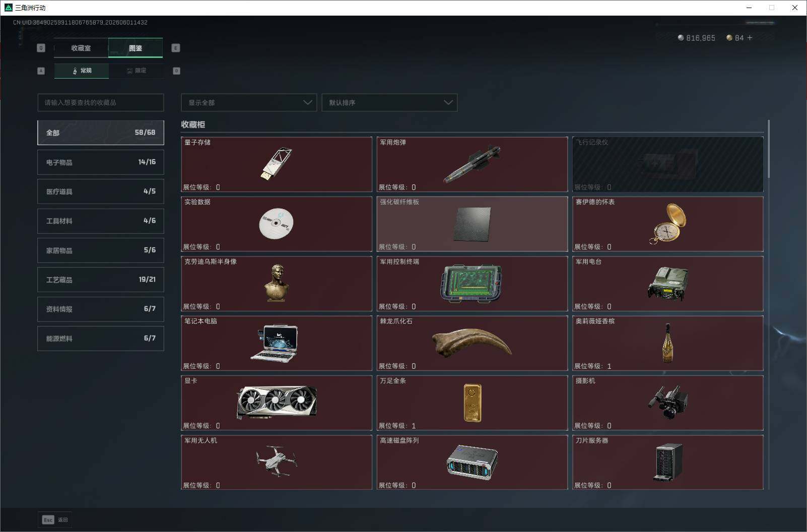
Task: Click the 刀片服务器 server icon
Action: click(x=668, y=462)
